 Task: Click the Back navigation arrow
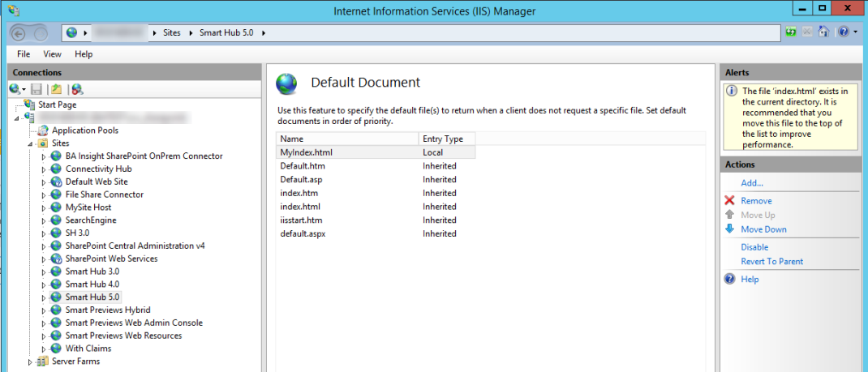click(x=19, y=33)
